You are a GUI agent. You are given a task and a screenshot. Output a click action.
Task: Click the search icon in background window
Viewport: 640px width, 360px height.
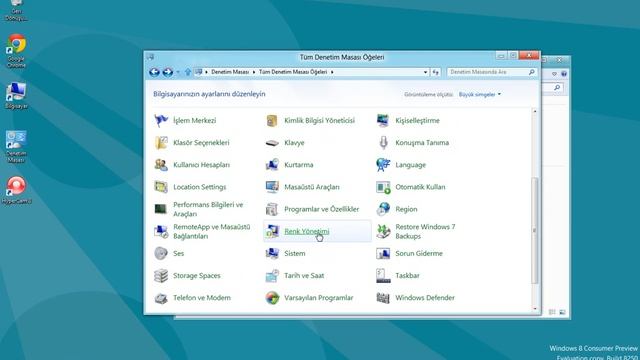[557, 87]
